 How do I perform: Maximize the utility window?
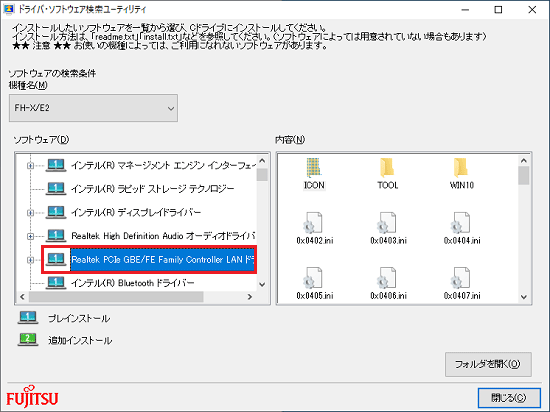point(498,10)
